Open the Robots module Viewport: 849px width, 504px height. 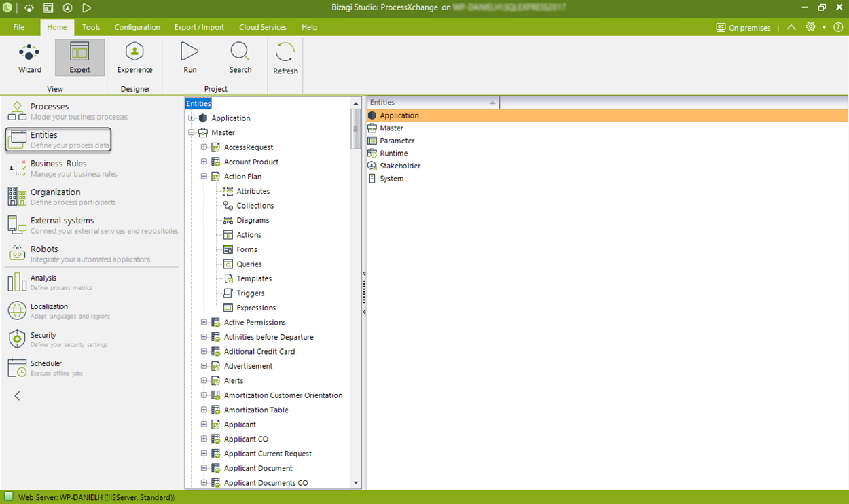[x=78, y=253]
